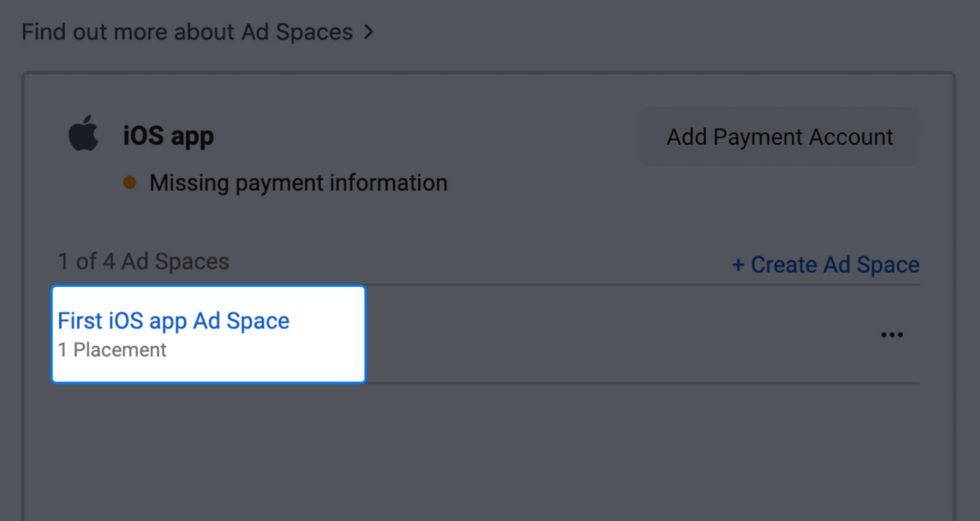Click the chevron after Find out more
Image resolution: width=980 pixels, height=521 pixels.
point(368,32)
